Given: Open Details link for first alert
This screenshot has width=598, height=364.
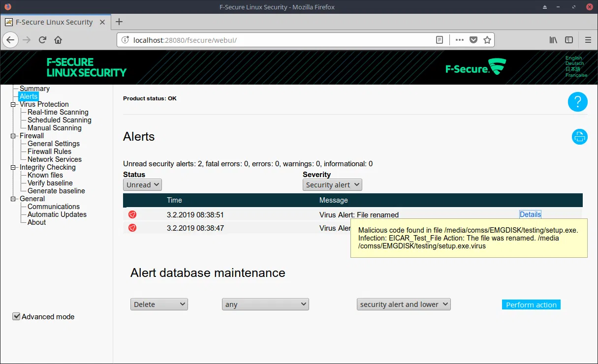Looking at the screenshot, I should [x=530, y=214].
